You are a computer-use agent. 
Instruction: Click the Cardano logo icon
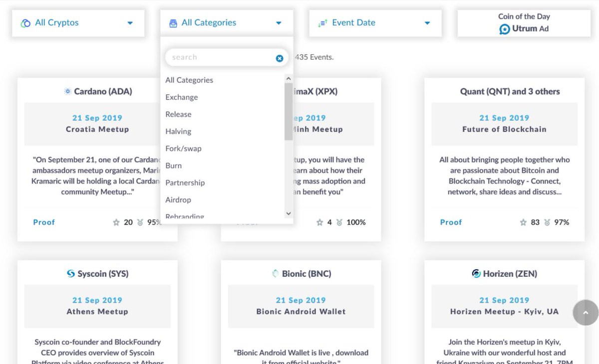[67, 92]
